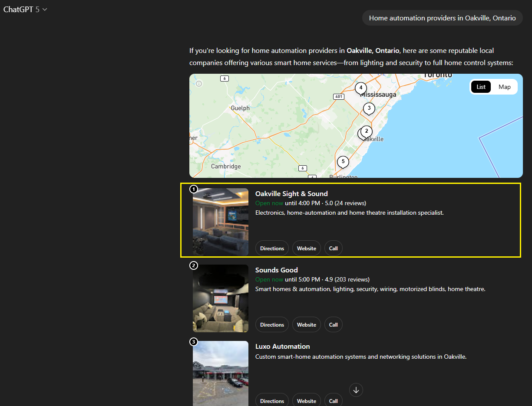Open Website for Luxo Automation
The height and width of the screenshot is (406, 532).
point(306,401)
